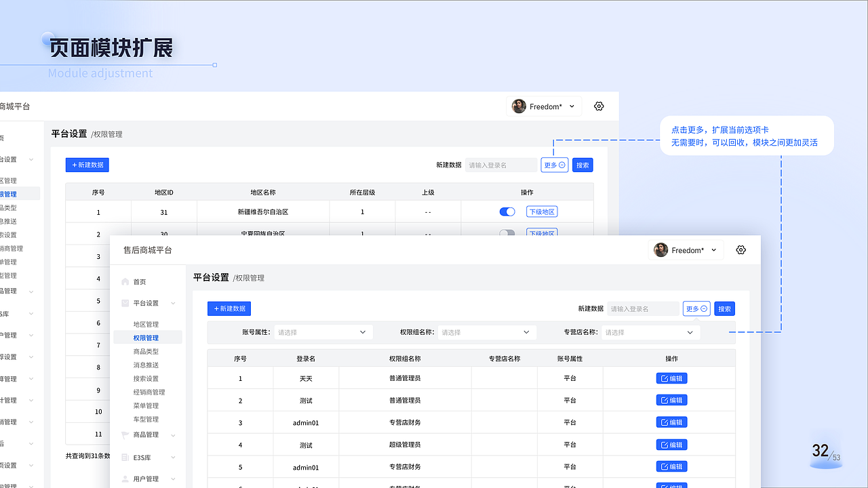Screen dimensions: 868x488
Task: Select the 首页 home icon in sidebar
Action: point(125,281)
